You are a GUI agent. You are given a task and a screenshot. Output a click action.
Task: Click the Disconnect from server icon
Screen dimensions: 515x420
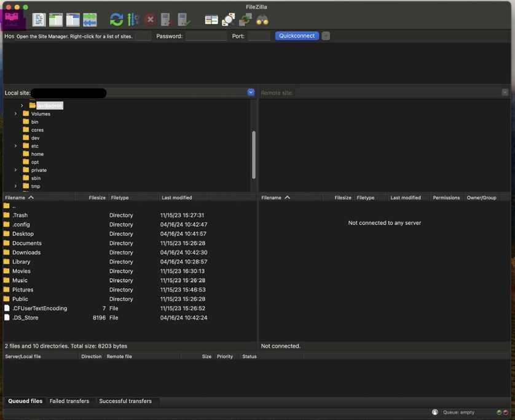coord(166,20)
